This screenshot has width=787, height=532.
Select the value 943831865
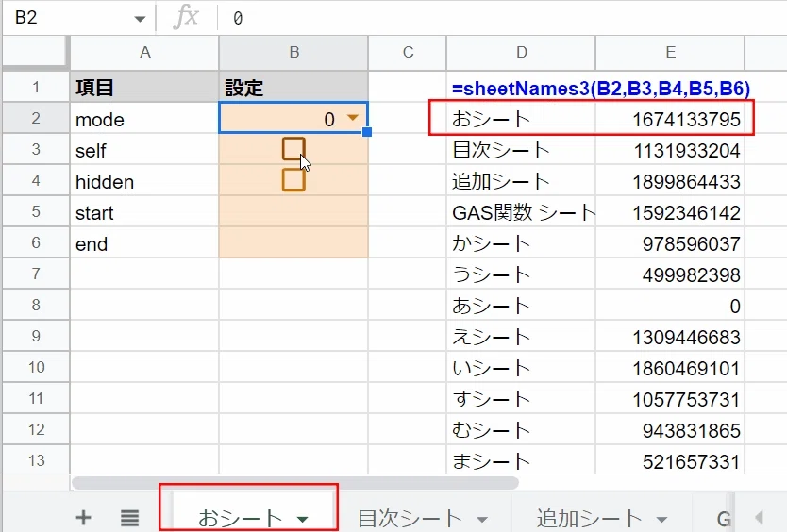pos(670,429)
